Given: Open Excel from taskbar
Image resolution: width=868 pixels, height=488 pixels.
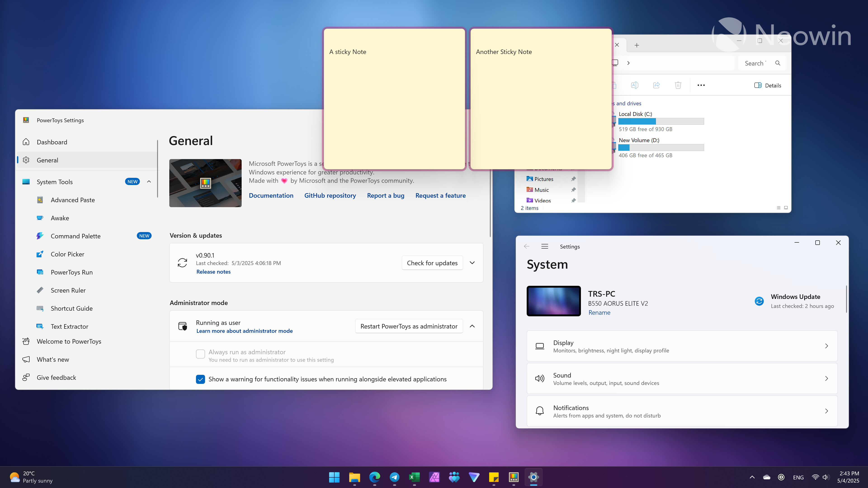Looking at the screenshot, I should [414, 477].
